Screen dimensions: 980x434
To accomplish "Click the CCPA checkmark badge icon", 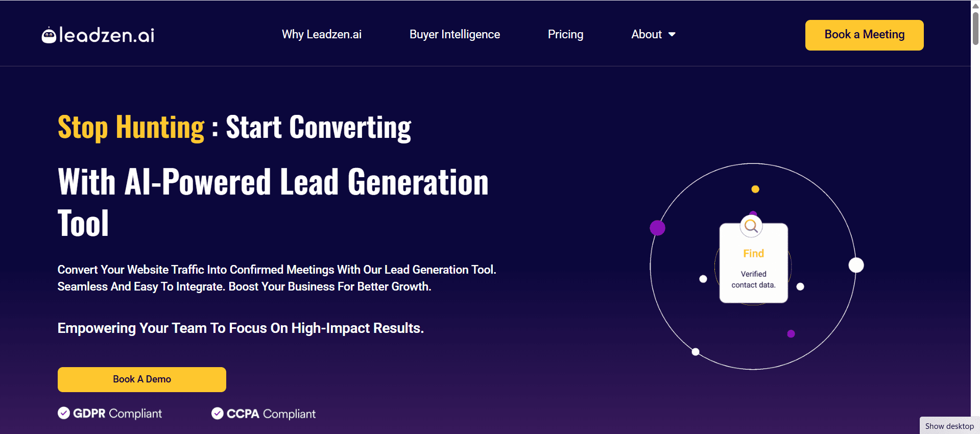I will (218, 414).
